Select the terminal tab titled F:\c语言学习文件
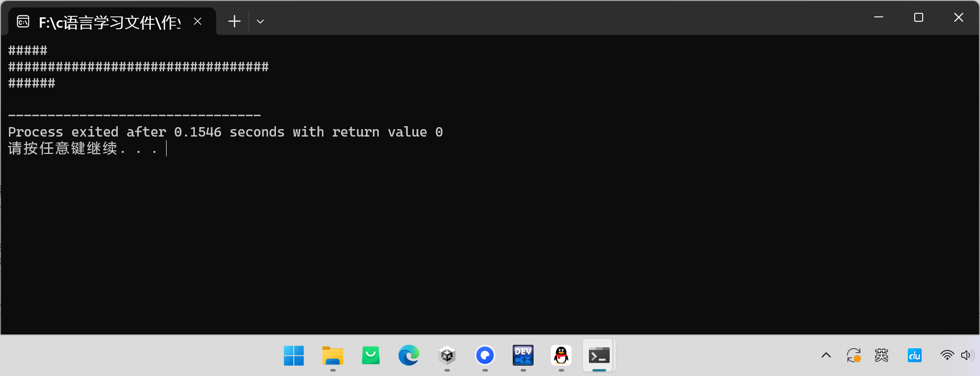This screenshot has width=980, height=376. pyautogui.click(x=112, y=21)
